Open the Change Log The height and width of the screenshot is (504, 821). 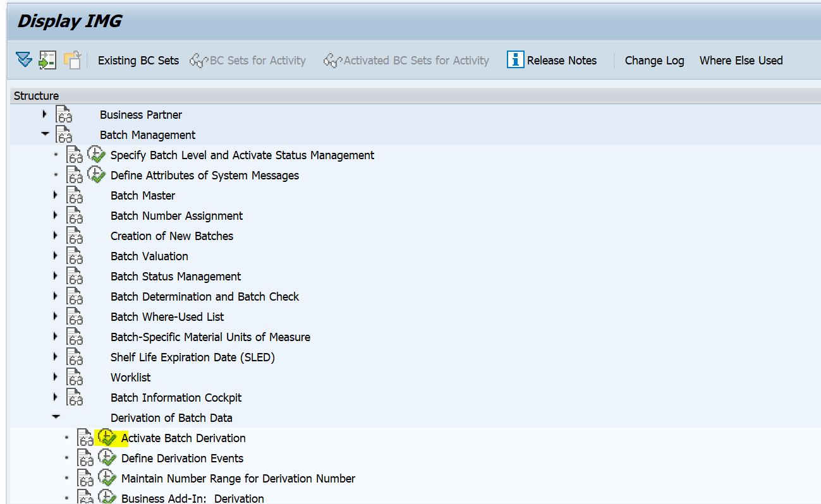pos(654,60)
